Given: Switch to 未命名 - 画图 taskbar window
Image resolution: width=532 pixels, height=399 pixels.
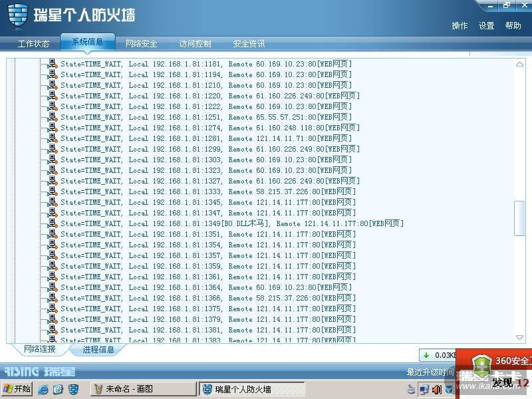Looking at the screenshot, I should 143,389.
